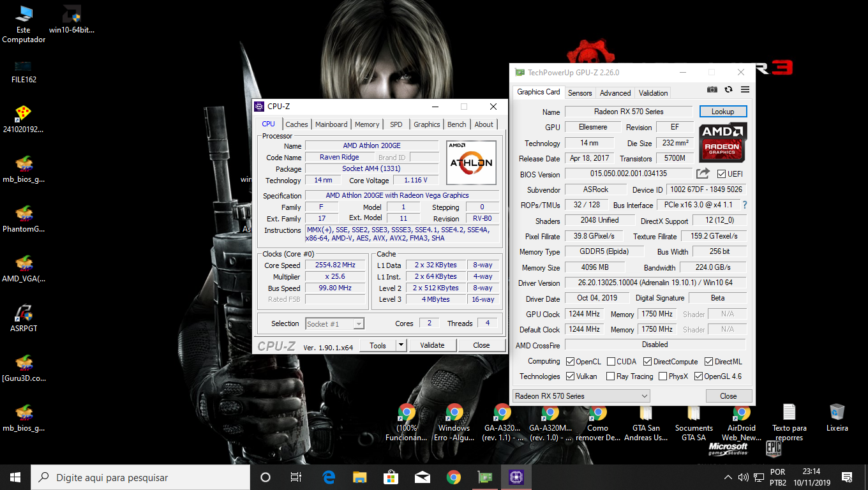Screen dimensions: 868x490
Task: Switch to GPU-Z via its taskbar icon
Action: [x=485, y=477]
